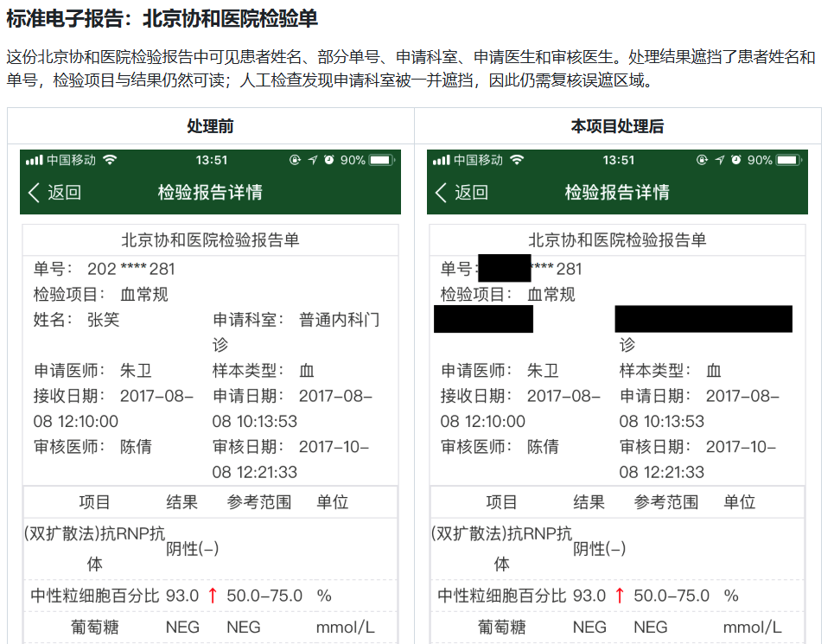Tap the 返回 label in the right screenshot
This screenshot has width=834, height=644.
(471, 193)
